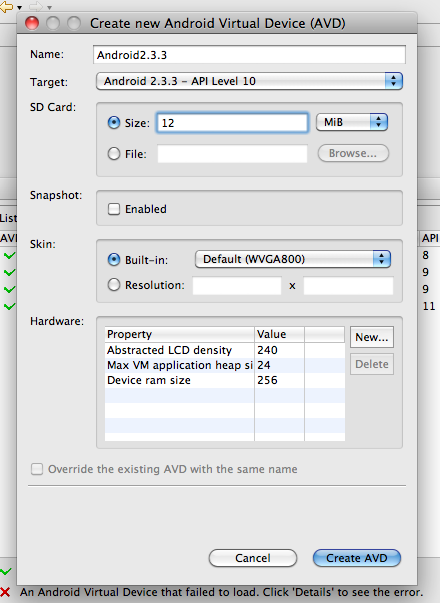Click the Delete hardware button
The height and width of the screenshot is (603, 440).
coord(372,364)
